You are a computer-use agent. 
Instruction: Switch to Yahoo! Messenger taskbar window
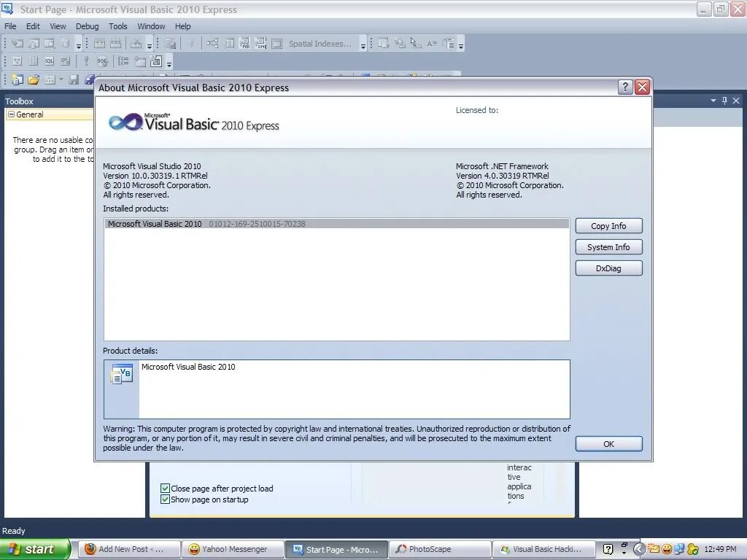click(x=233, y=549)
